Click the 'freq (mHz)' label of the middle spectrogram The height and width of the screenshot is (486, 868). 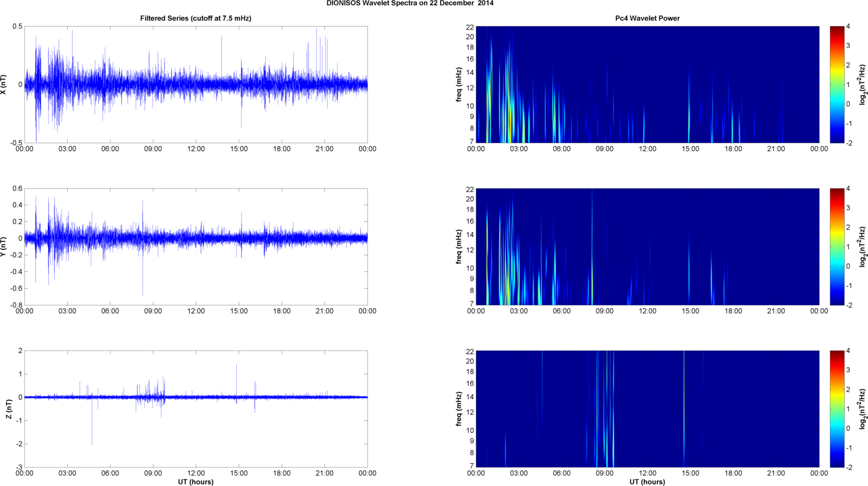click(459, 247)
